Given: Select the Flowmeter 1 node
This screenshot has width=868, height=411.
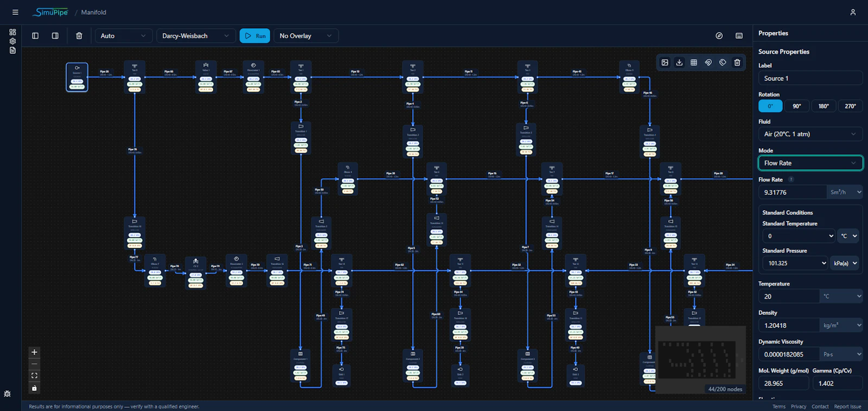Looking at the screenshot, I should (253, 77).
